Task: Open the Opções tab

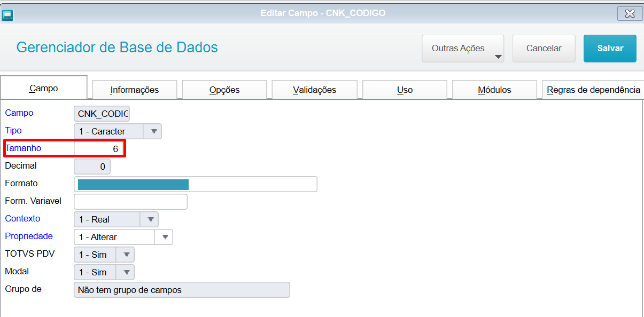Action: point(224,90)
